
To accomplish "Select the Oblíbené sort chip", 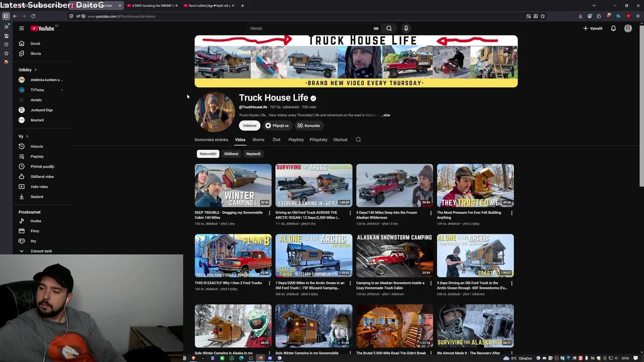I will [x=231, y=154].
